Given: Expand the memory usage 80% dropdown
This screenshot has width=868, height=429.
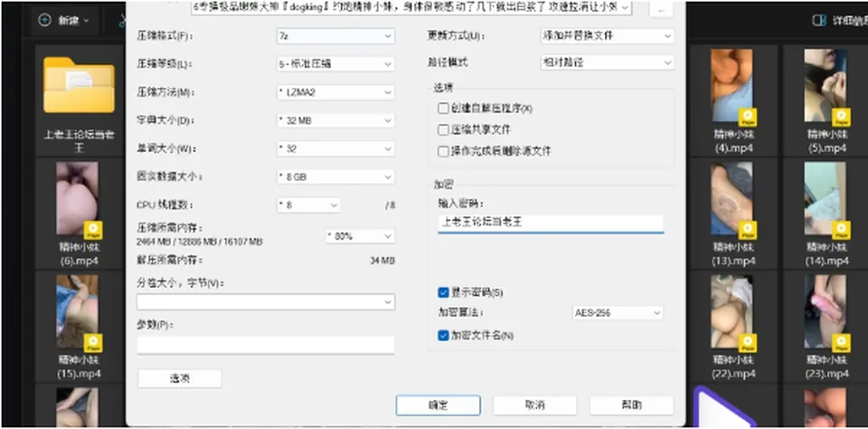Looking at the screenshot, I should [361, 235].
